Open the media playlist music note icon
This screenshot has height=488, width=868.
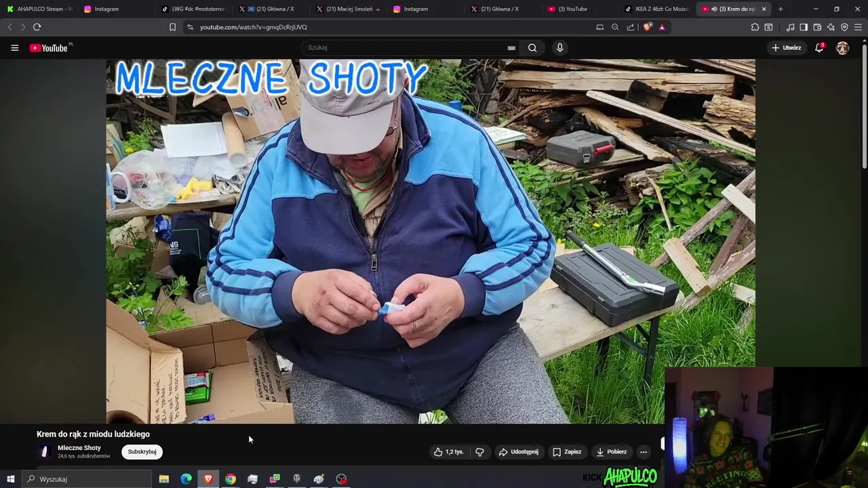point(790,27)
